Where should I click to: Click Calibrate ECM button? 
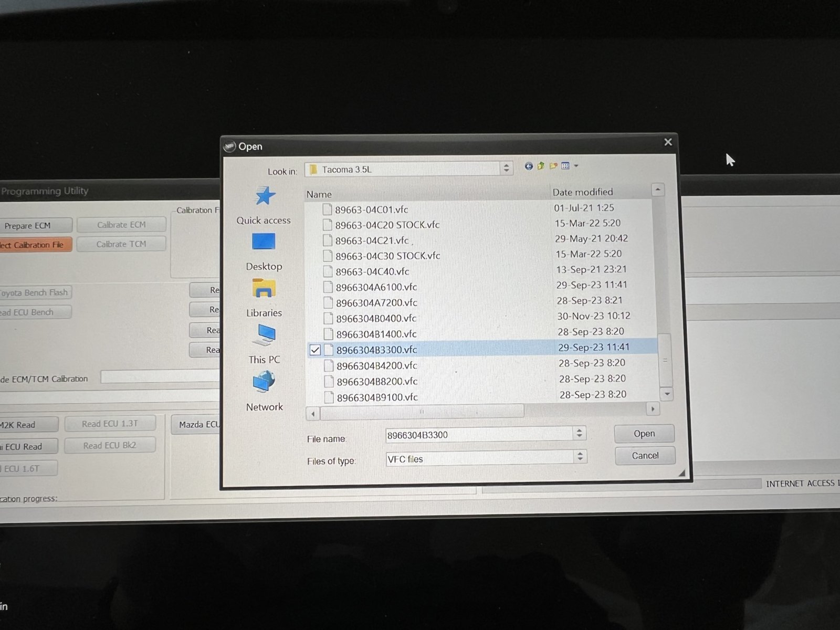121,225
